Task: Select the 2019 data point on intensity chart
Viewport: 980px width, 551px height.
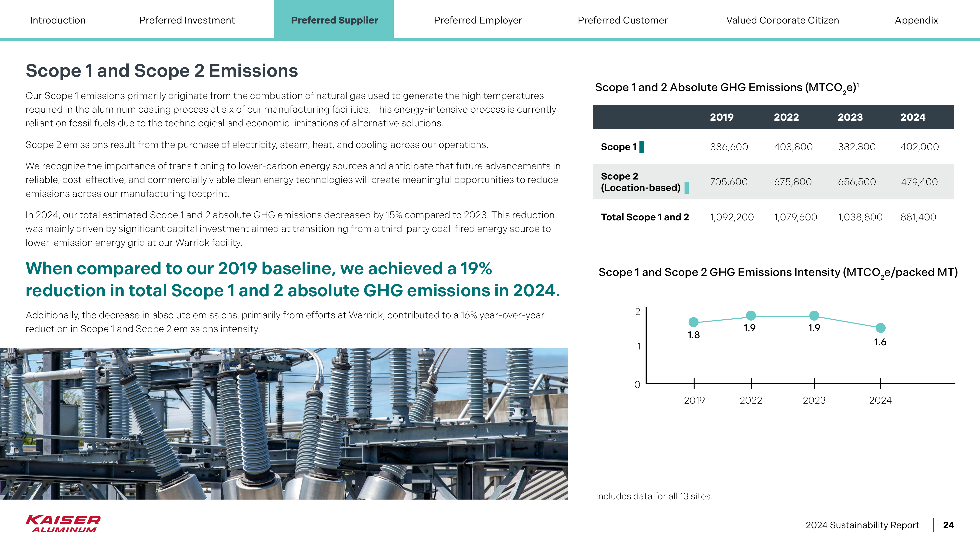Action: (x=694, y=322)
